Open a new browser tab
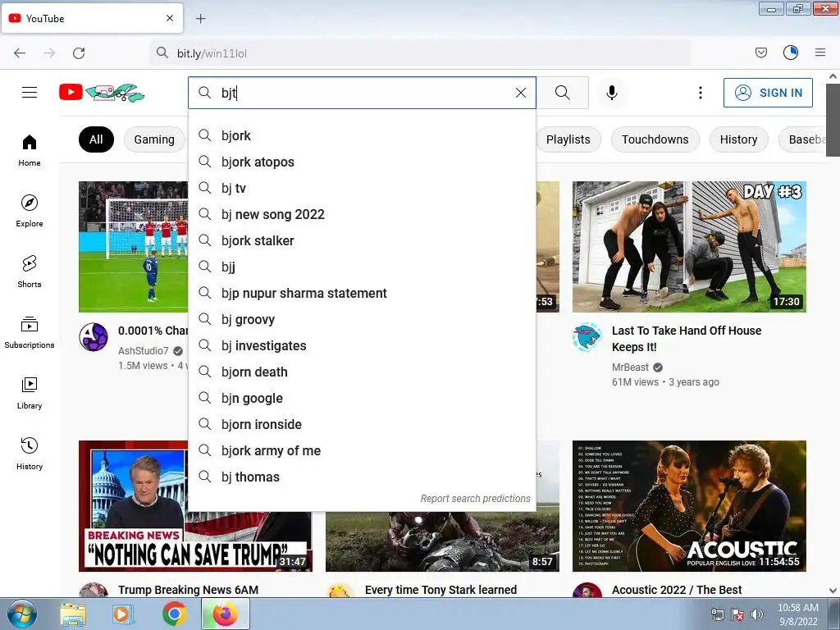The image size is (840, 630). click(x=201, y=19)
